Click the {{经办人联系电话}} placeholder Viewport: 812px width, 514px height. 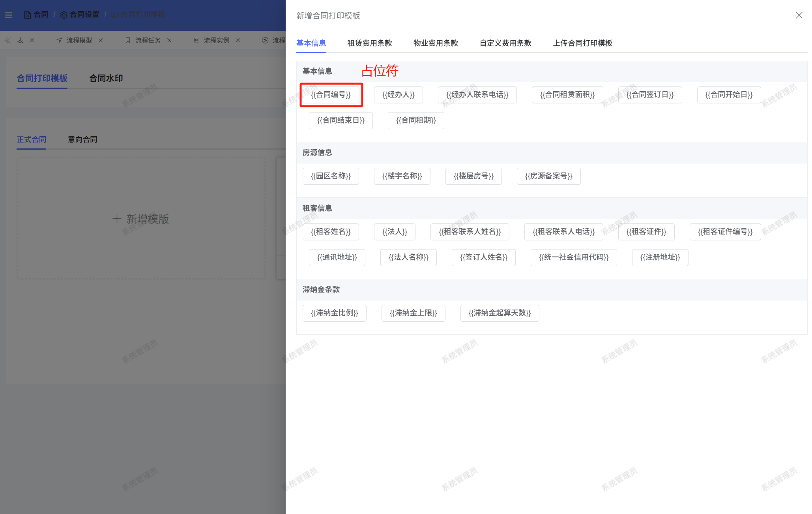(x=477, y=95)
